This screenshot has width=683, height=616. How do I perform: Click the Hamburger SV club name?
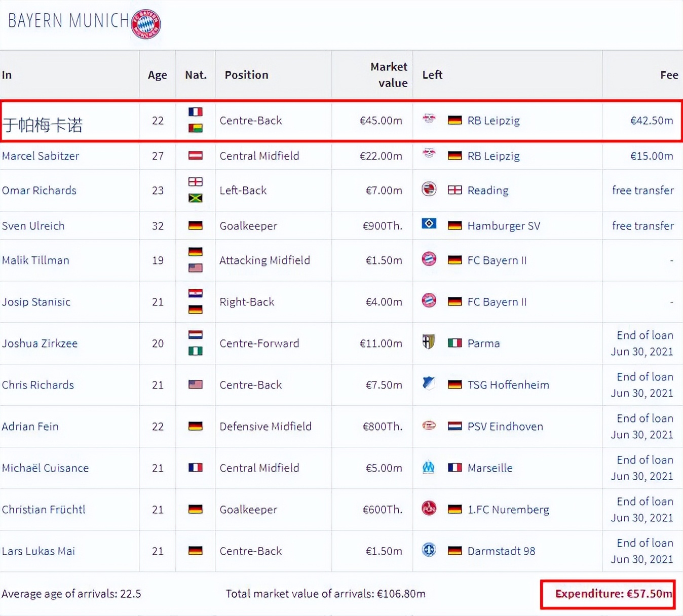(x=504, y=226)
